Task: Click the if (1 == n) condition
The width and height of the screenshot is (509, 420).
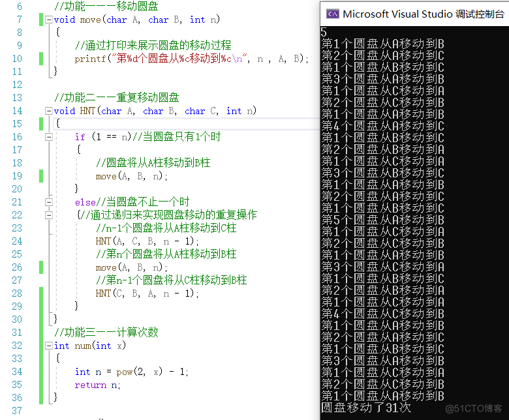Action: pyautogui.click(x=102, y=137)
